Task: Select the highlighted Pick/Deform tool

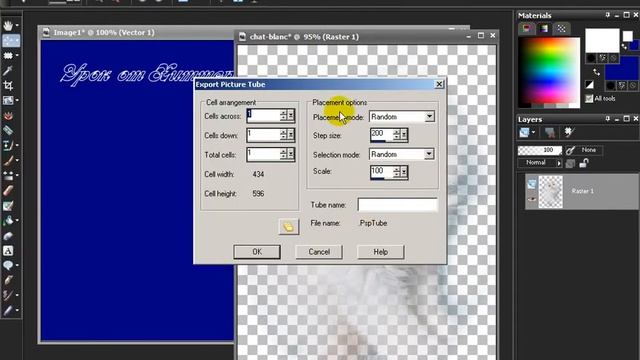Action: [11, 40]
